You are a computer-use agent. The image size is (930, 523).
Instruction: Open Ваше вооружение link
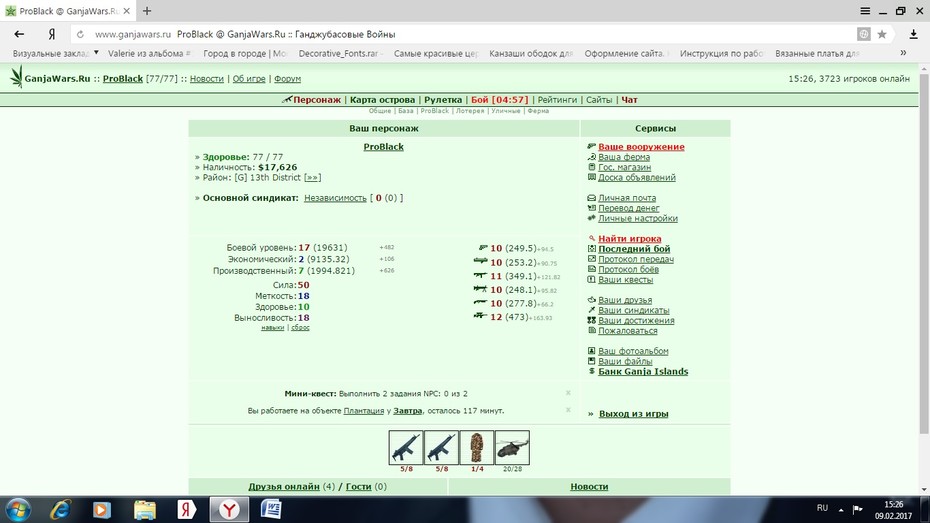click(641, 146)
